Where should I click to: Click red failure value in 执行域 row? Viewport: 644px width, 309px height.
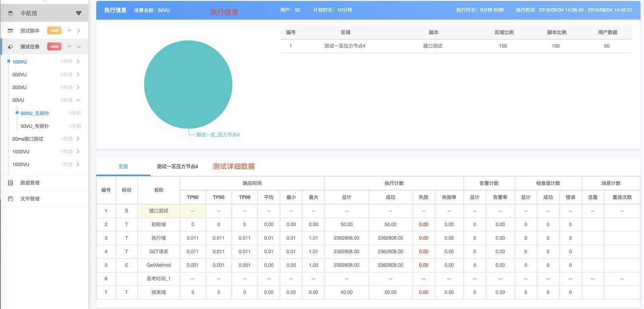point(424,238)
